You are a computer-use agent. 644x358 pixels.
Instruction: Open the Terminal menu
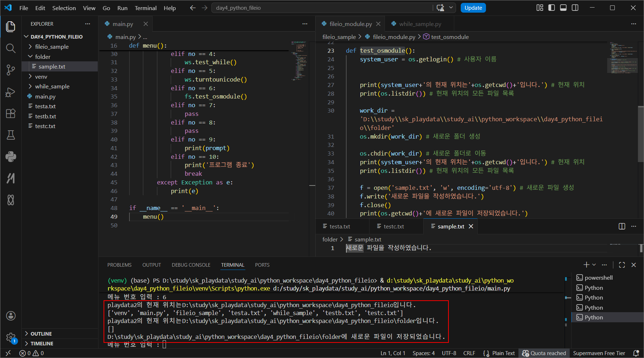[x=146, y=8]
